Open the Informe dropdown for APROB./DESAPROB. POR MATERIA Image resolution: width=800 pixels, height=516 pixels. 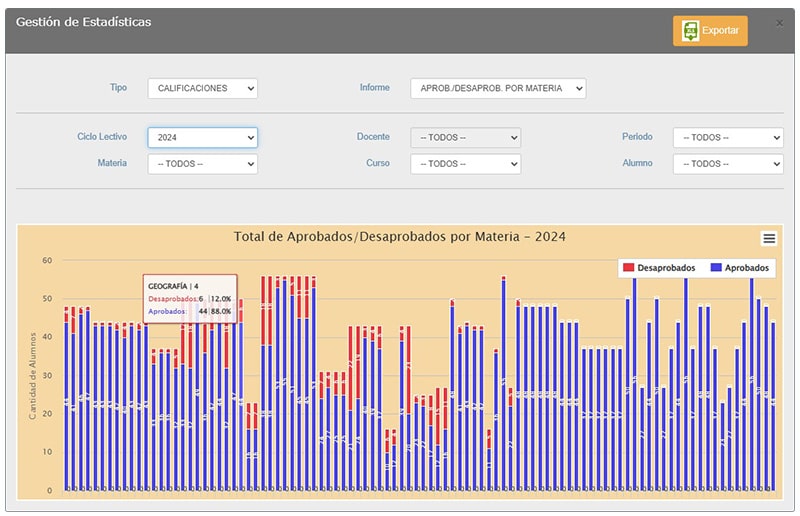tap(498, 88)
